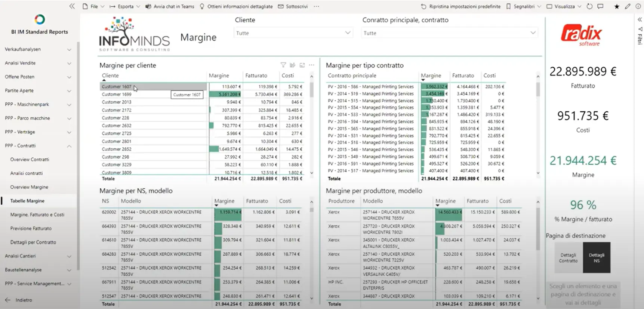The height and width of the screenshot is (309, 644).
Task: Open the Cliente filter dropdown
Action: (293, 33)
